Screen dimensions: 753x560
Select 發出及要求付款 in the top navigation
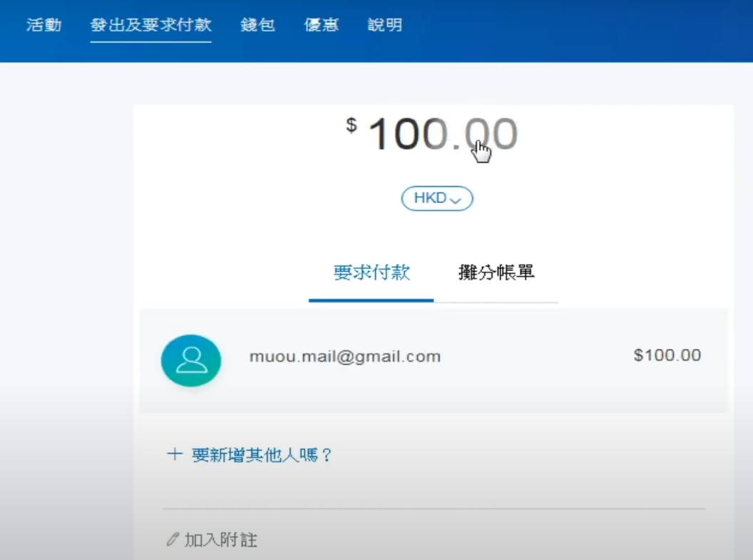[x=150, y=25]
